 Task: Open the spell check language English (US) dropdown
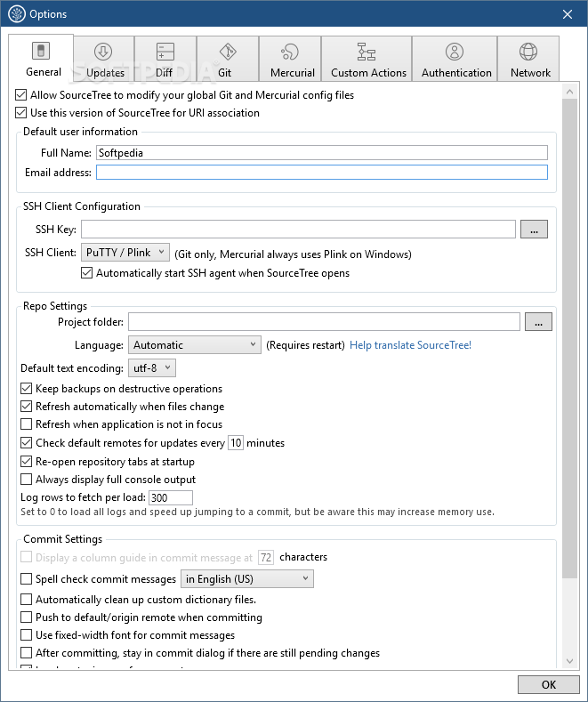(x=247, y=579)
